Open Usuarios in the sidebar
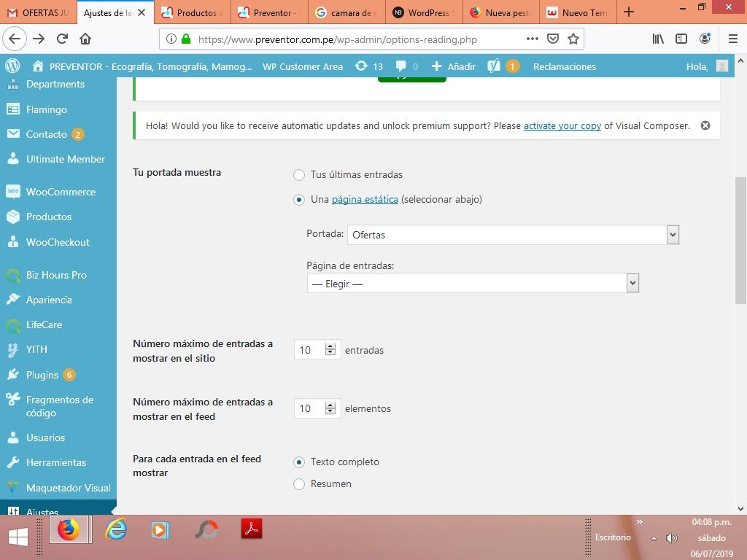This screenshot has width=747, height=560. (x=58, y=437)
